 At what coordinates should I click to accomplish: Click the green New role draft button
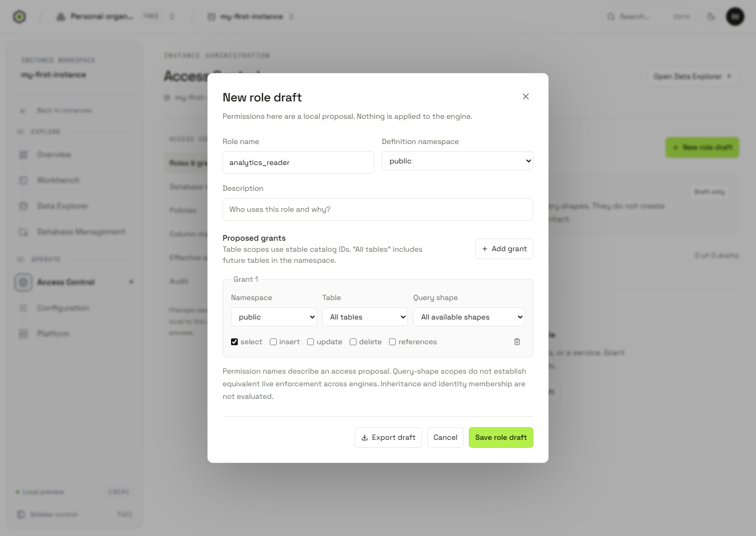coord(702,148)
